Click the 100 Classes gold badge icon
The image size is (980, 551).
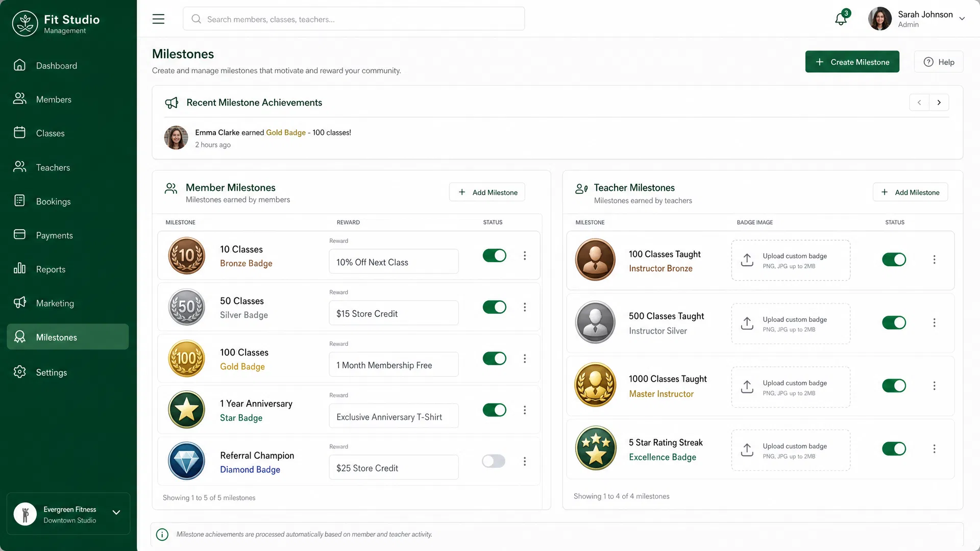coord(187,359)
